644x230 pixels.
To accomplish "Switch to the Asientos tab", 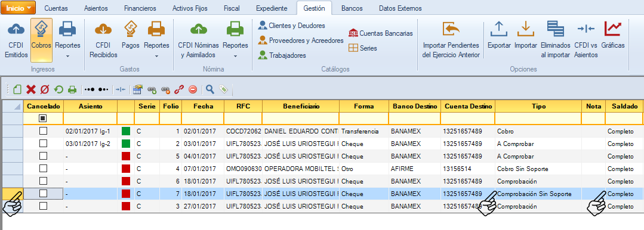I will 95,8.
